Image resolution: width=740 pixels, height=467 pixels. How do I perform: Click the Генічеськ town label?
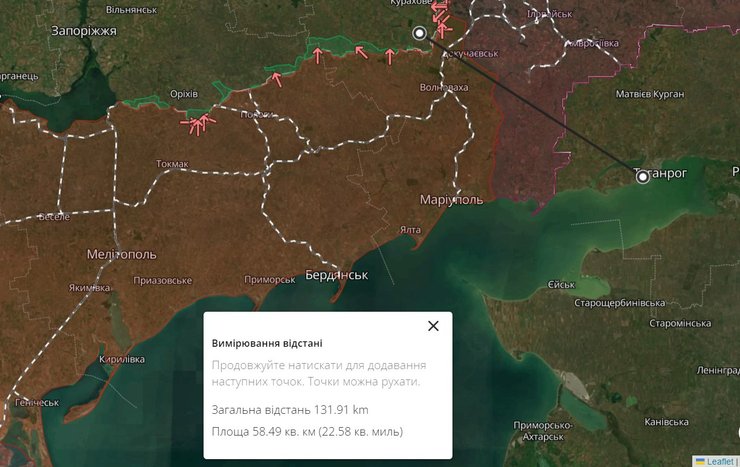(x=37, y=403)
